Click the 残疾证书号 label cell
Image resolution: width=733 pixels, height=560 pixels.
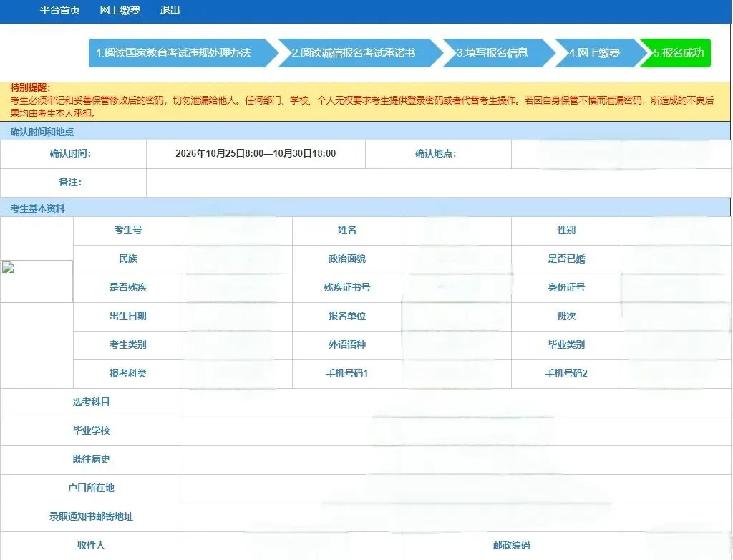click(x=347, y=287)
